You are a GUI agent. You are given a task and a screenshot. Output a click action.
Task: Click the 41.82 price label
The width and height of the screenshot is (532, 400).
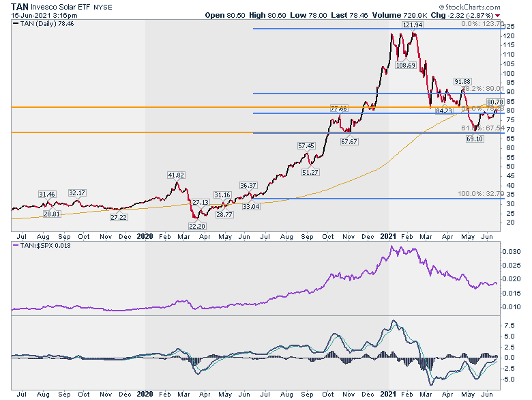pos(176,175)
